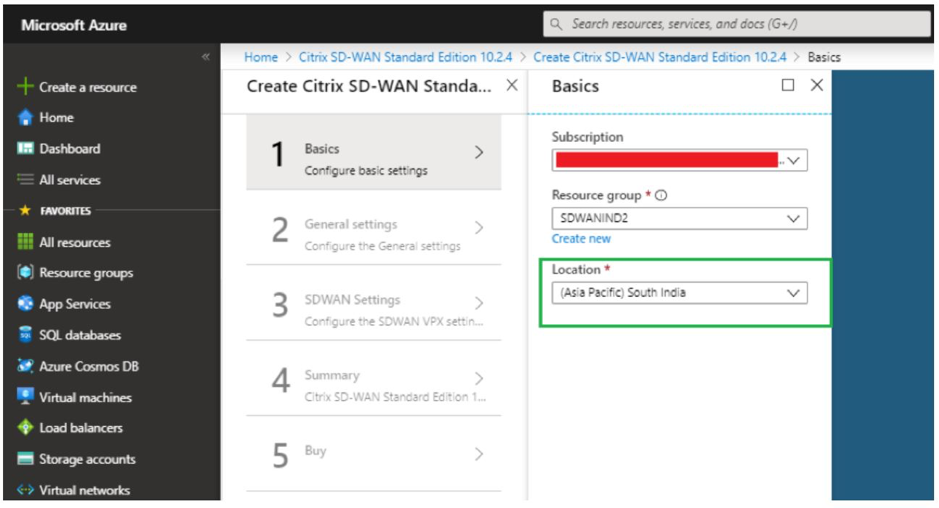Open Load balancers icon
The height and width of the screenshot is (508, 939).
pos(25,427)
